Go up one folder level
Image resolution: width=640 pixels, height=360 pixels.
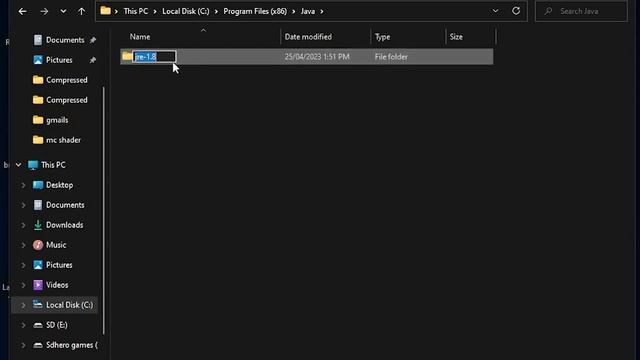click(x=82, y=11)
